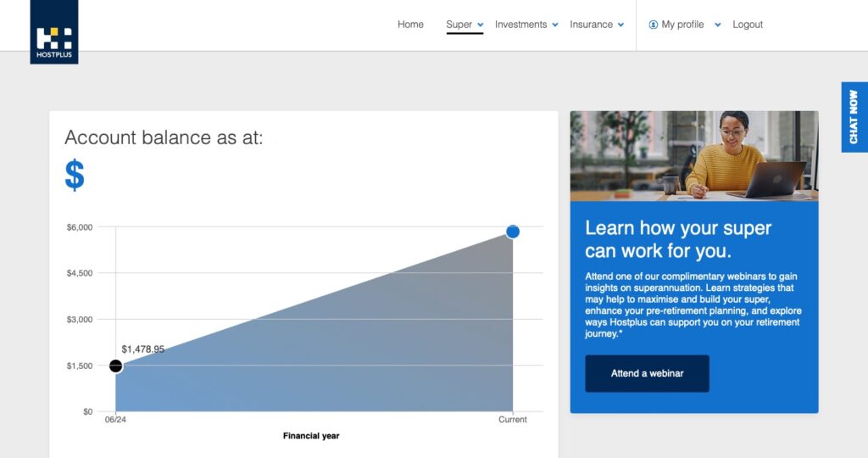Select the 06/24 black data point
The height and width of the screenshot is (458, 868).
(115, 366)
